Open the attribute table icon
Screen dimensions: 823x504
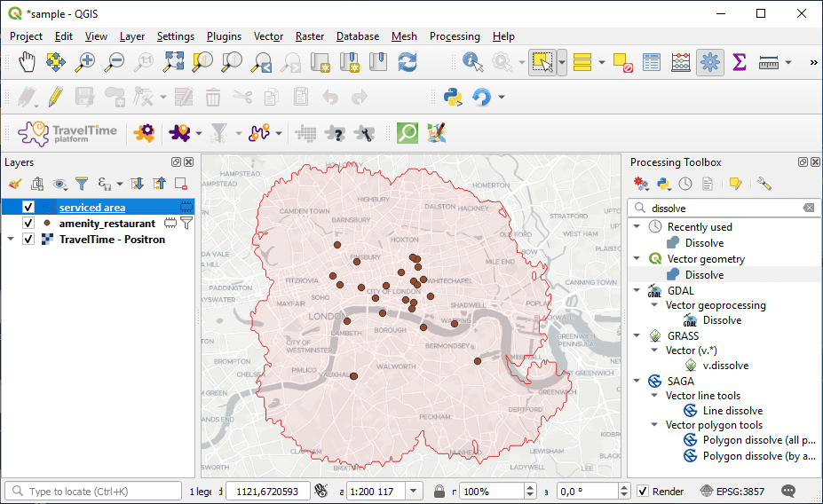click(652, 62)
